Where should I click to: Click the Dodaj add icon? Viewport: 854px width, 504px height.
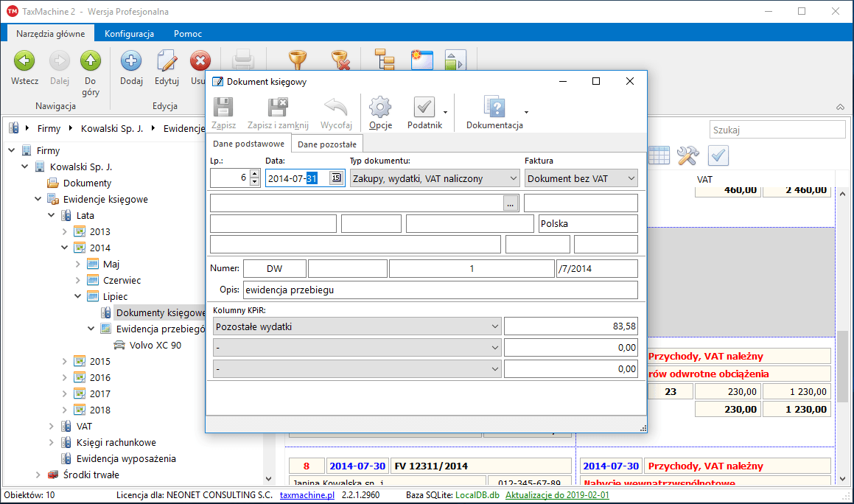pyautogui.click(x=131, y=61)
